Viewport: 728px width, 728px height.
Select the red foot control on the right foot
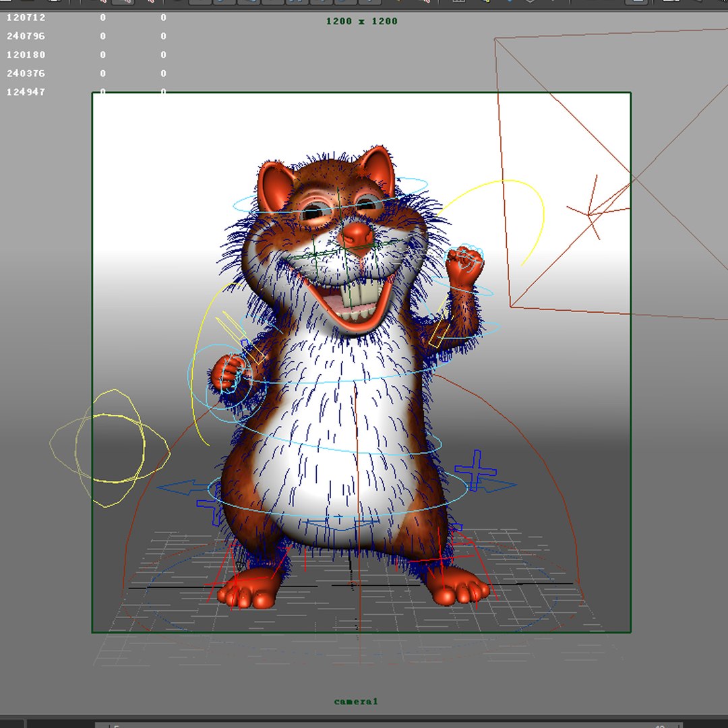coord(441,559)
